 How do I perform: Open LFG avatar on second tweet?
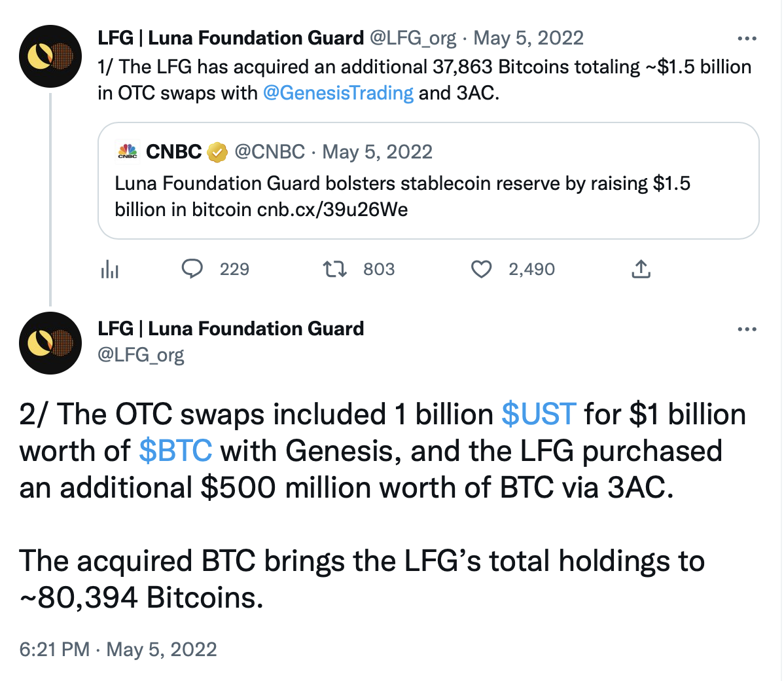click(50, 343)
